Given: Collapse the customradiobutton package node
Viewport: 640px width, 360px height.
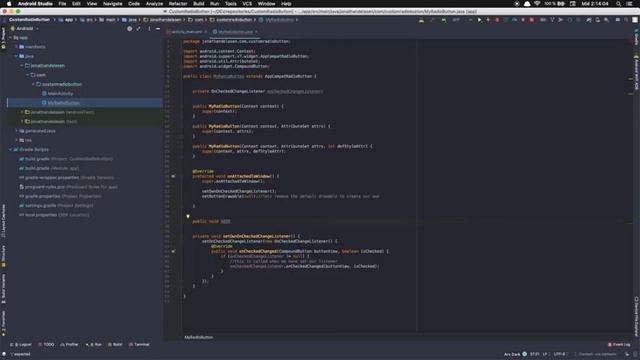Looking at the screenshot, I should pyautogui.click(x=33, y=84).
